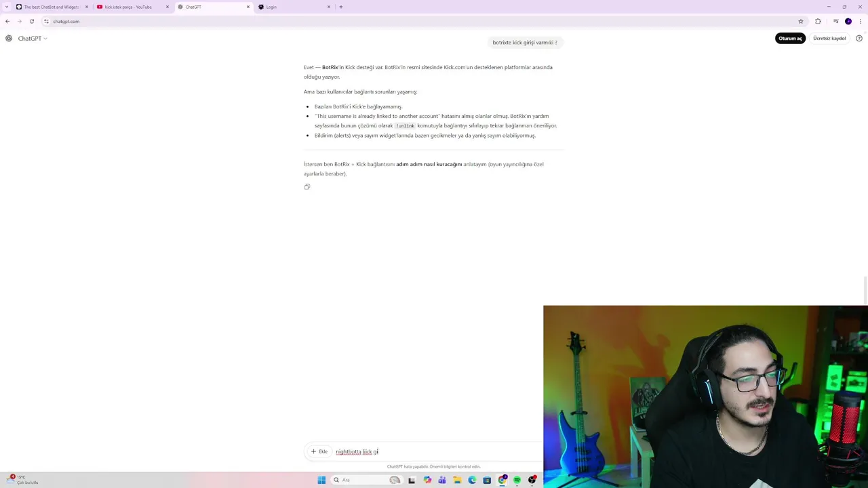Open Task View from the taskbar
Viewport: 868px width, 488px height.
click(412, 480)
